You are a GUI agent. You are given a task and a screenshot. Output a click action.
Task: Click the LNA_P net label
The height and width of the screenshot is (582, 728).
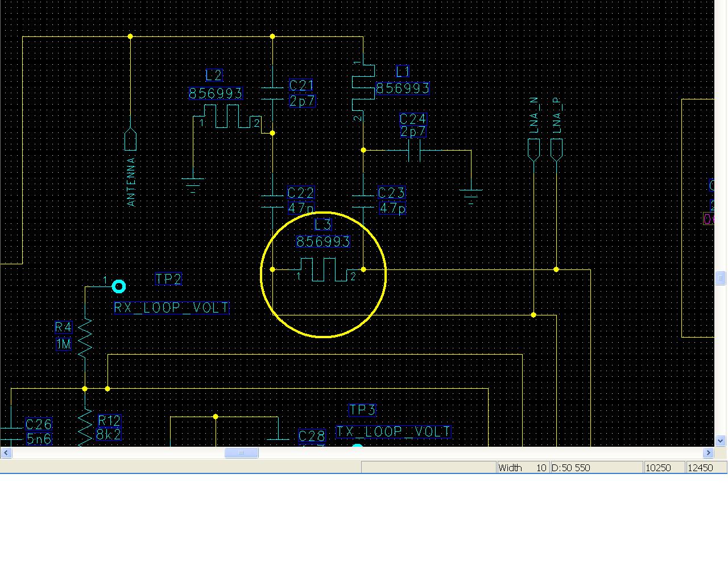(557, 117)
